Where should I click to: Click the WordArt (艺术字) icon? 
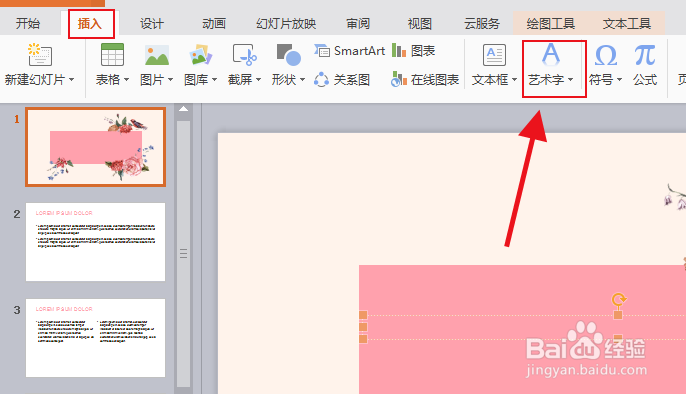click(x=551, y=55)
